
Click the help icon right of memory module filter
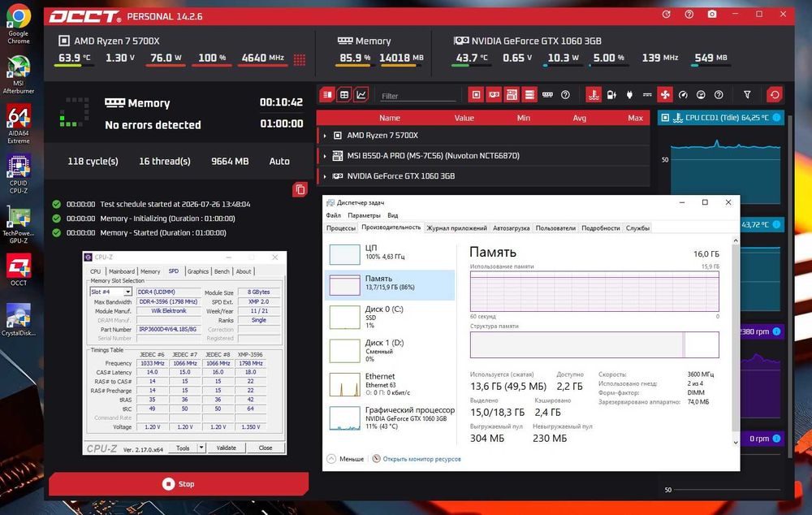(x=565, y=95)
